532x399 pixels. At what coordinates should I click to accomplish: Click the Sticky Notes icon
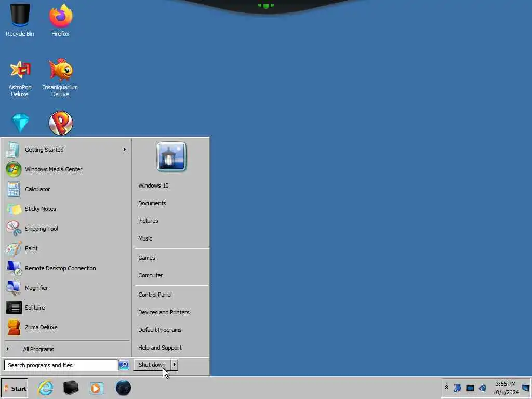[14, 209]
